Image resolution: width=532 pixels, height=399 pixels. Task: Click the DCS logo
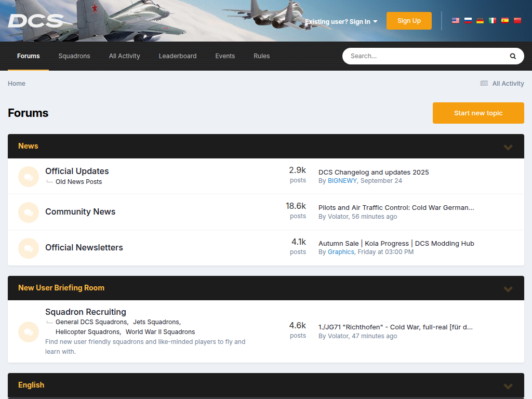(x=35, y=21)
